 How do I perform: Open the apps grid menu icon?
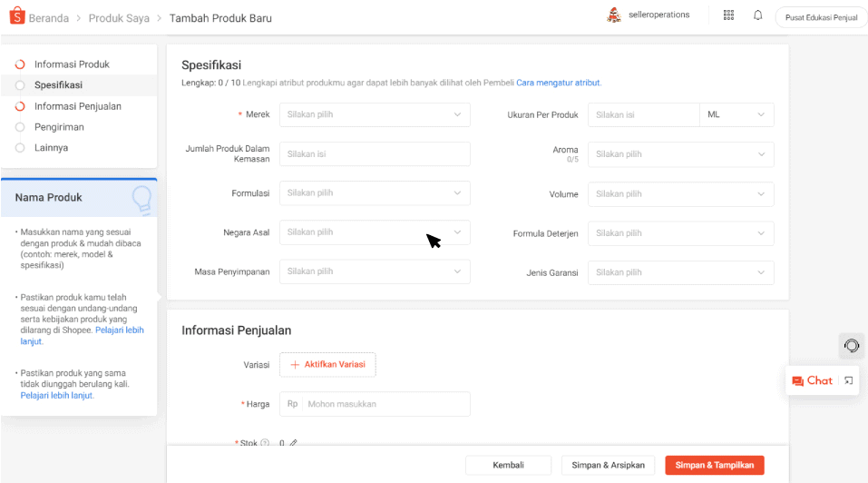728,15
